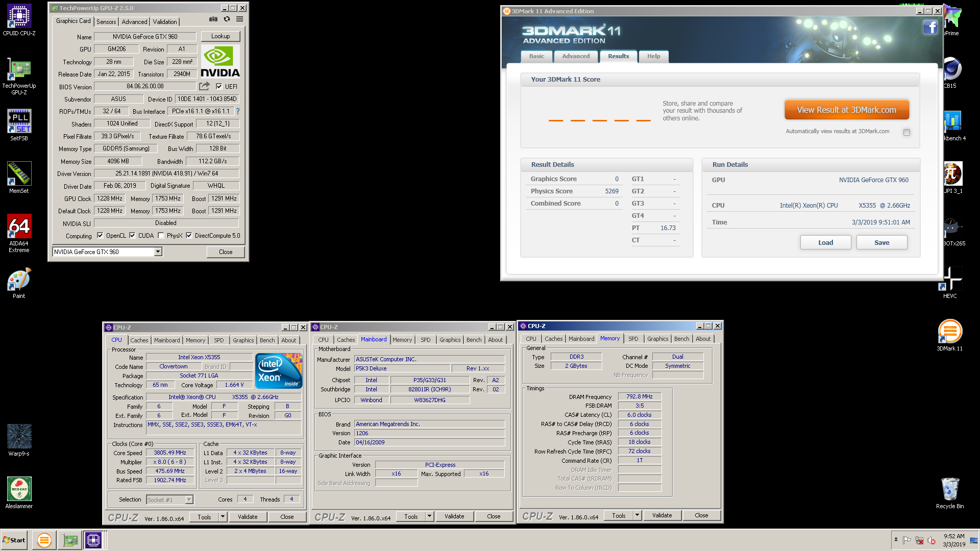The width and height of the screenshot is (980, 551).
Task: Open the Caches tab in the leftmost CPU-Z window
Action: (139, 340)
